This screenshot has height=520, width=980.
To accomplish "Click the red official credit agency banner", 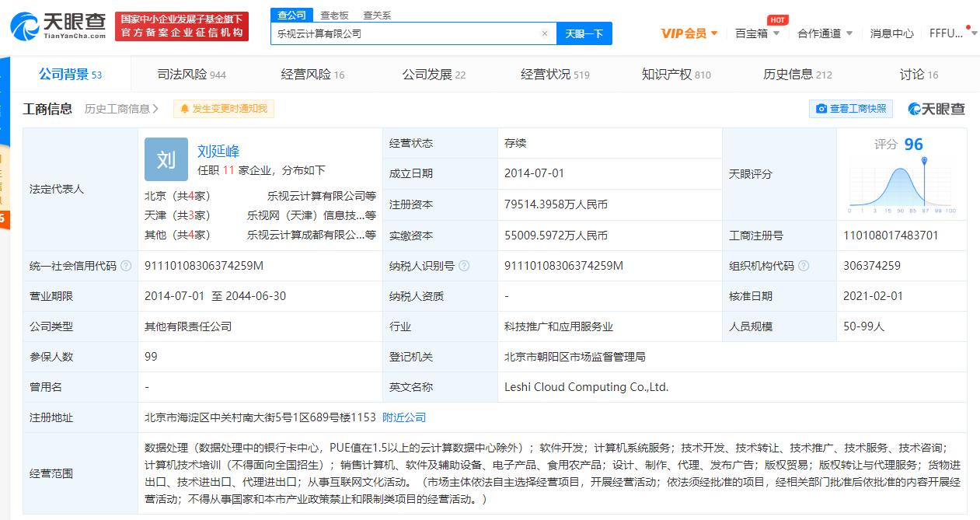I will 182,26.
